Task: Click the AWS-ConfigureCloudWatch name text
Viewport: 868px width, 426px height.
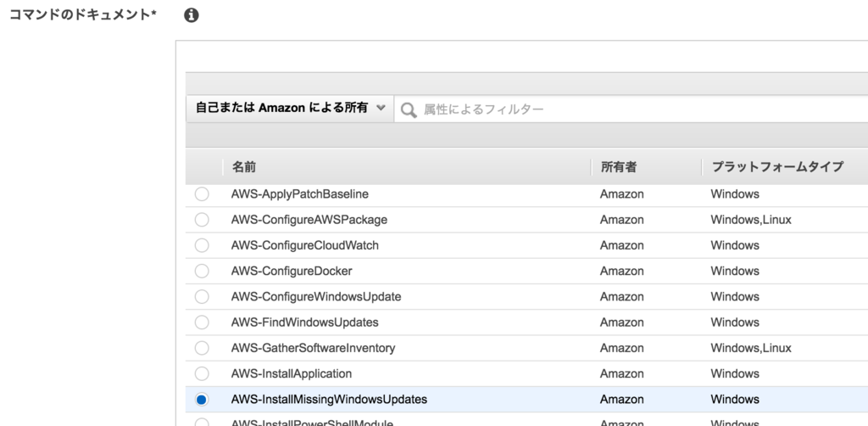Action: 305,245
